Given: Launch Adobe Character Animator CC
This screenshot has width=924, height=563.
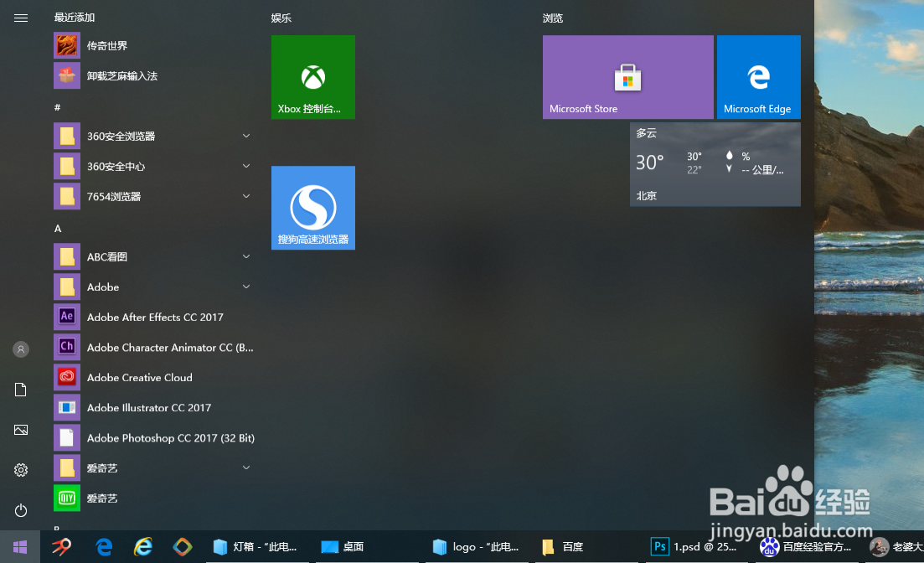Looking at the screenshot, I should [x=153, y=347].
